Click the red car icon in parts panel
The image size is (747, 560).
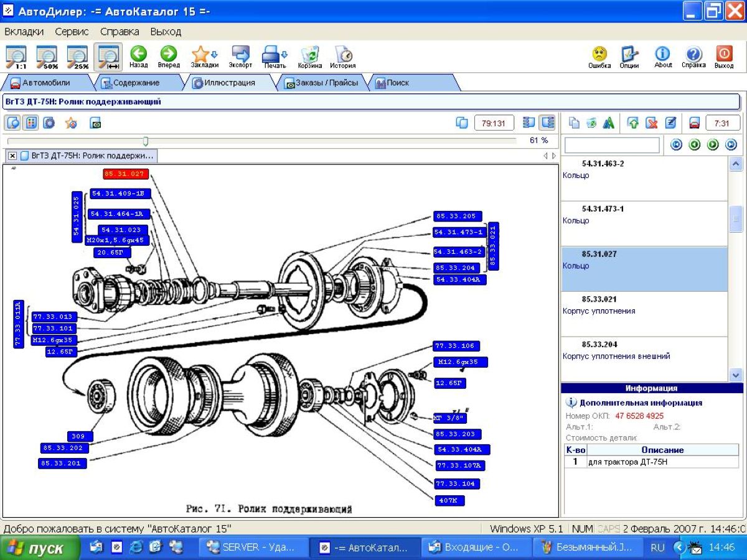point(695,123)
